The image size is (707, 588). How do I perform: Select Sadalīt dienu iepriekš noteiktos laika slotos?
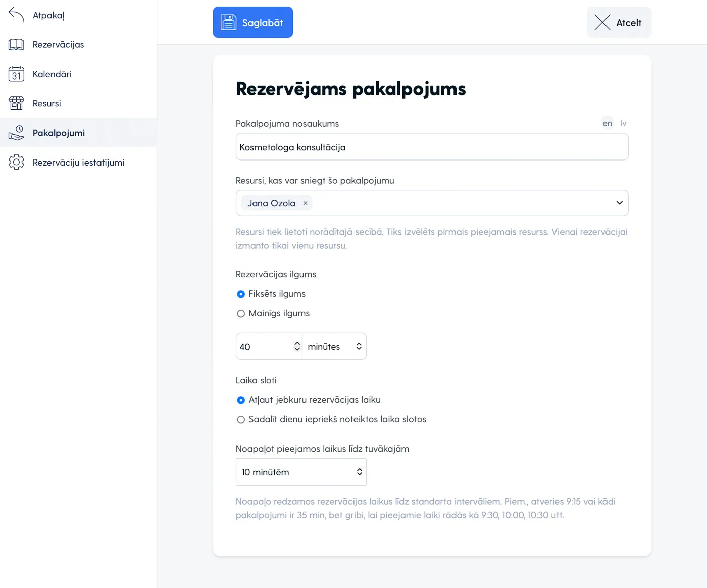[241, 420]
